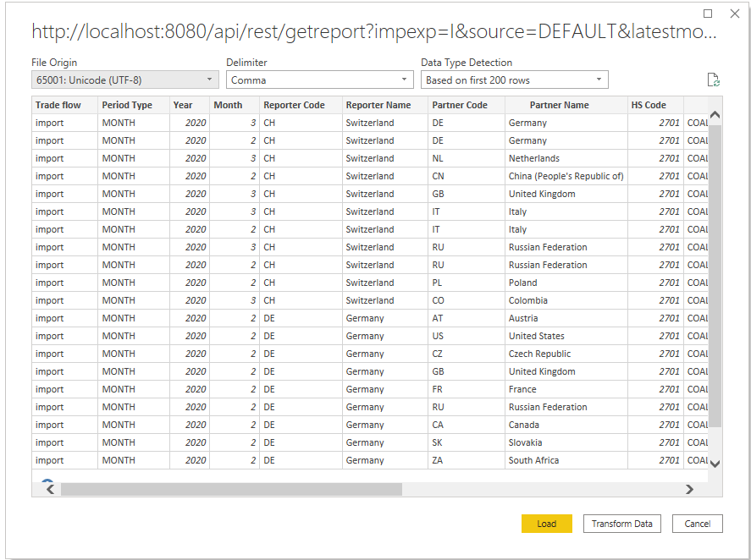Select the Year column header
The height and width of the screenshot is (560, 751).
point(190,105)
